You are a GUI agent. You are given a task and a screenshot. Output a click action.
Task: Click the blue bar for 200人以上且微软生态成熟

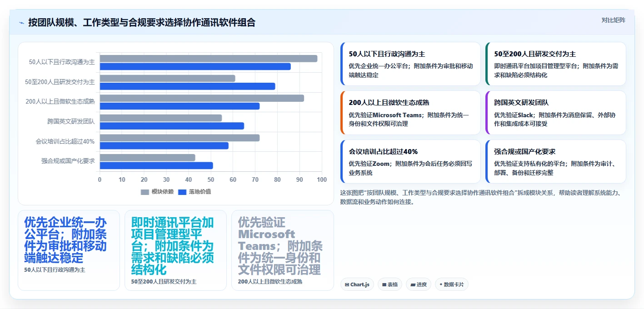pos(180,106)
